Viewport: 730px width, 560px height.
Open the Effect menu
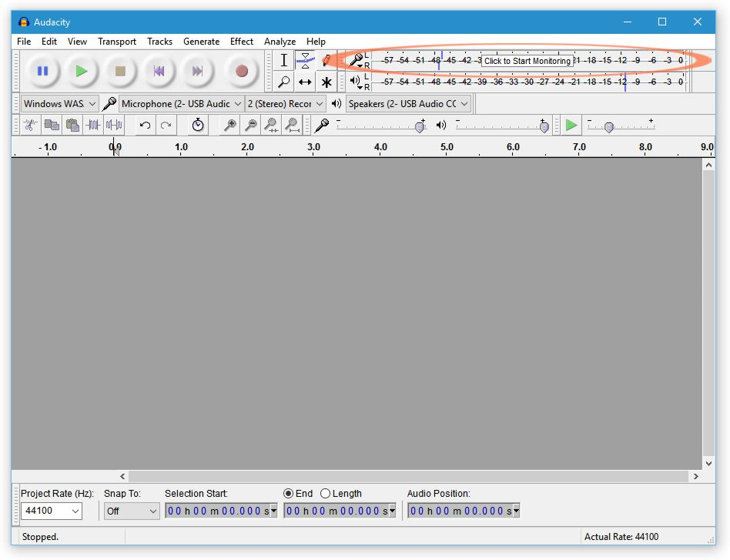(242, 42)
